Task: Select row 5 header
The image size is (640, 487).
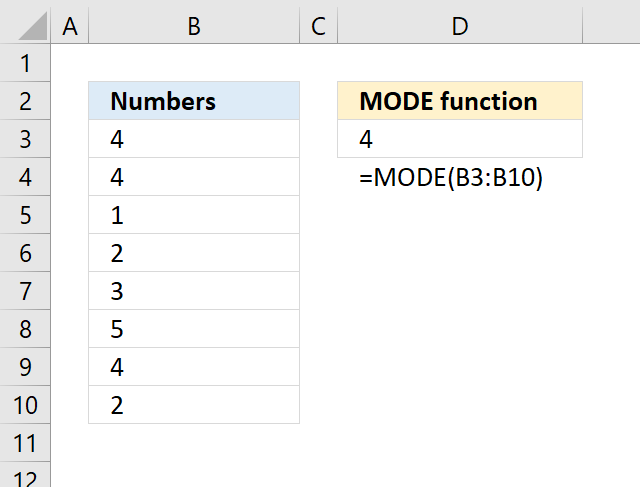Action: point(25,215)
